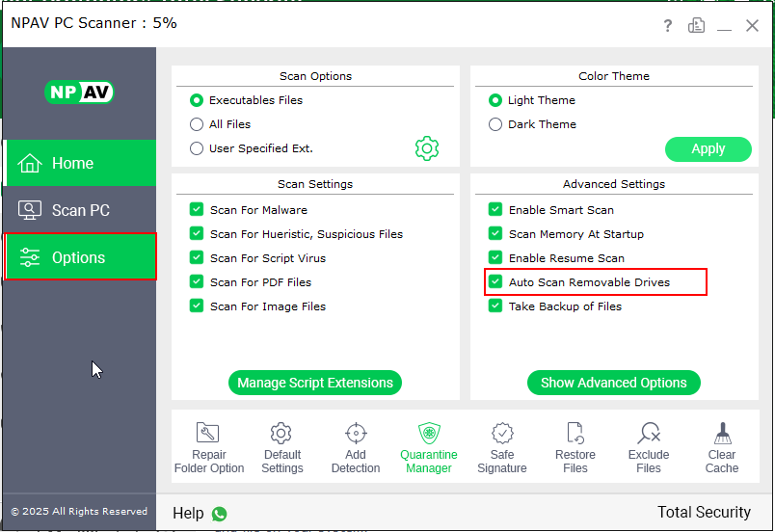The height and width of the screenshot is (532, 775).
Task: Uncheck Auto Scan Removable Drives
Action: [x=495, y=282]
